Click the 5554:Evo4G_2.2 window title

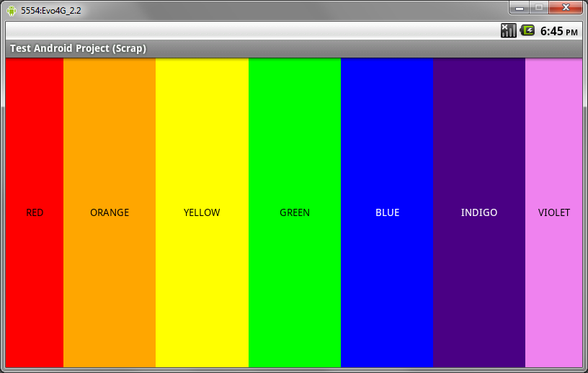click(x=51, y=11)
